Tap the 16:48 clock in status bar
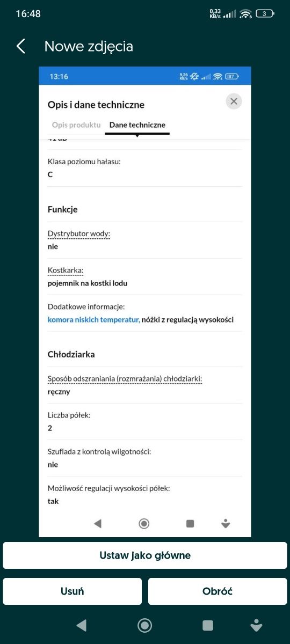Screen dimensions: 290x644 point(28,14)
